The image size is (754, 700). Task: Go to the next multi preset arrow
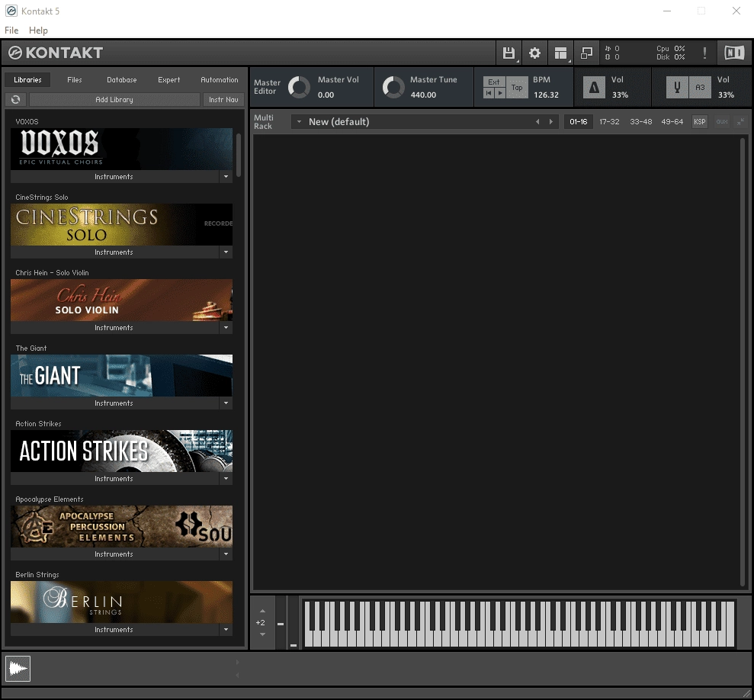coord(551,122)
